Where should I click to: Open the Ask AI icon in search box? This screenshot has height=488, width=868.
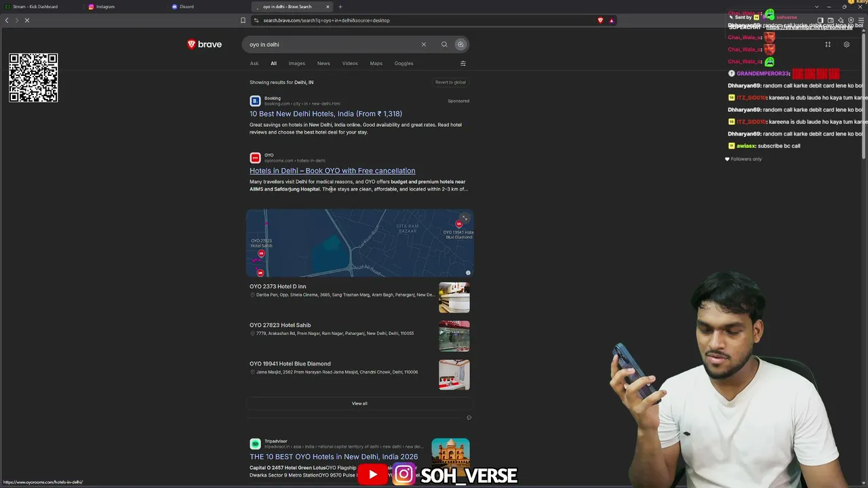coord(460,45)
